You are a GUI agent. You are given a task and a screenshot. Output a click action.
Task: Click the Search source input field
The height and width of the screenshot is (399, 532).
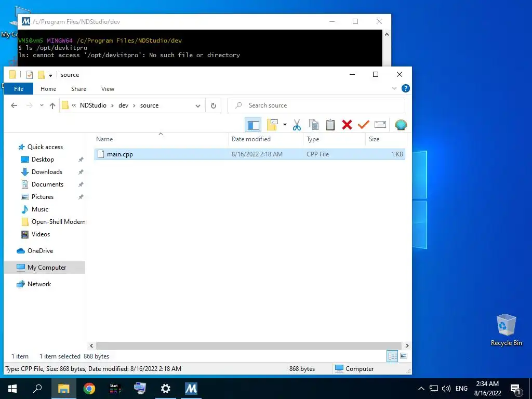(x=316, y=105)
